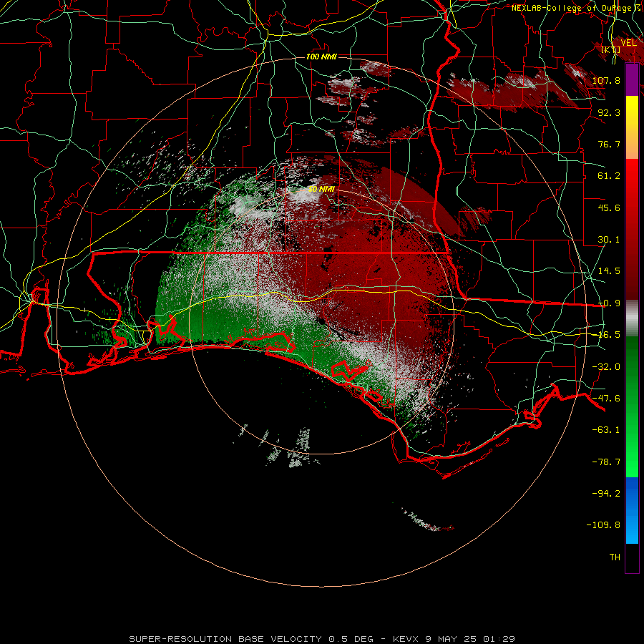Image resolution: width=644 pixels, height=644 pixels.
Task: Click the gray near-zero segment of color bar
Action: coord(632,318)
